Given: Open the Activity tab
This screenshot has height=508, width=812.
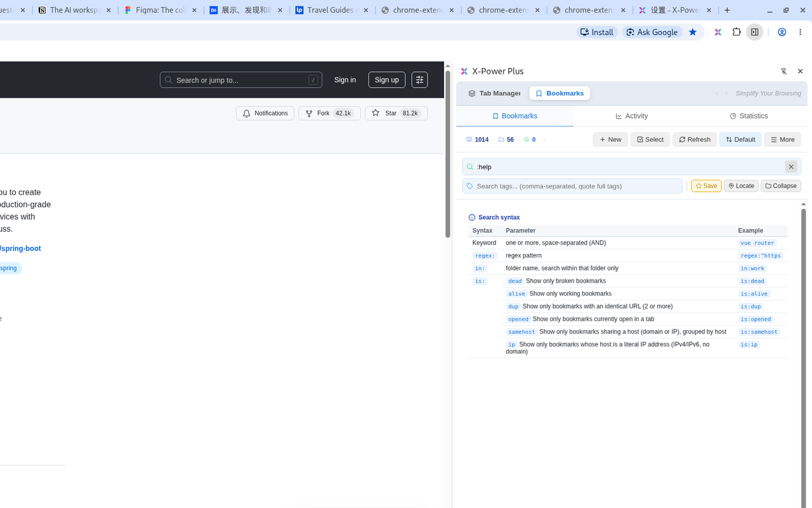Looking at the screenshot, I should click(632, 116).
